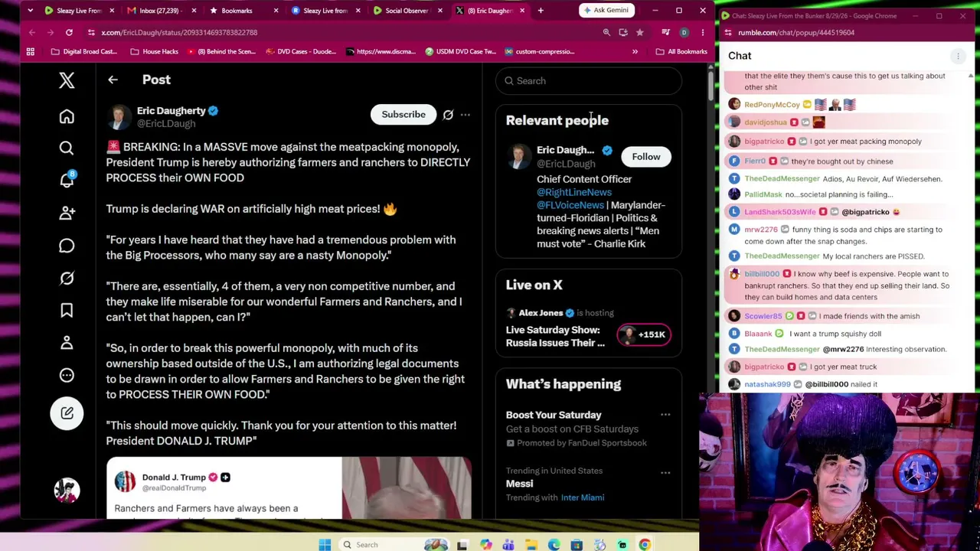The height and width of the screenshot is (551, 980).
Task: Open Digital Broad Cast bookmark folder
Action: (x=84, y=52)
